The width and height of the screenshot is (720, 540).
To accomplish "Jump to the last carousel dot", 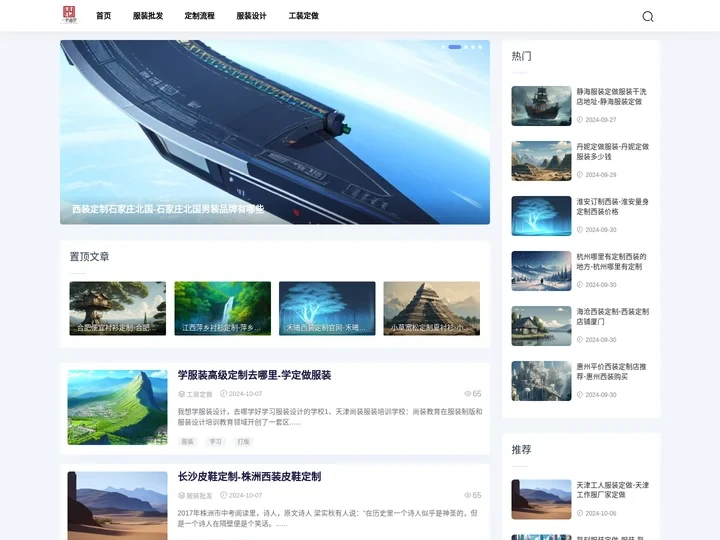I will [x=480, y=47].
